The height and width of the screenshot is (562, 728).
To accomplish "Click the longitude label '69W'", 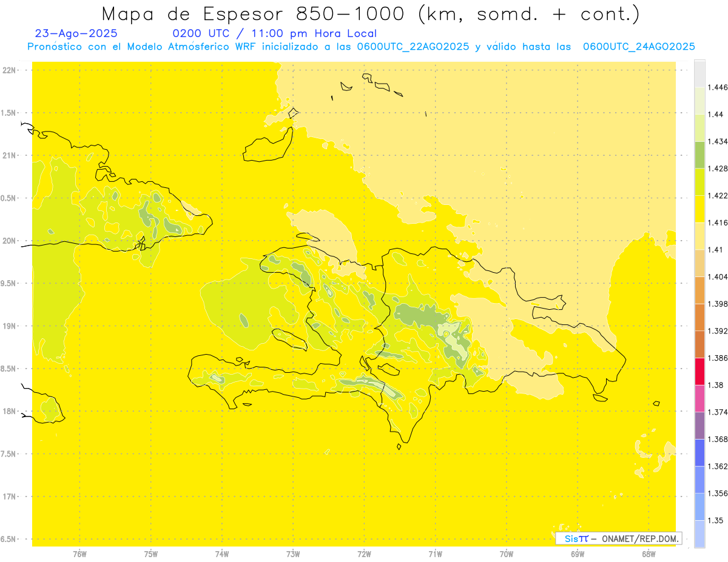I will point(578,554).
